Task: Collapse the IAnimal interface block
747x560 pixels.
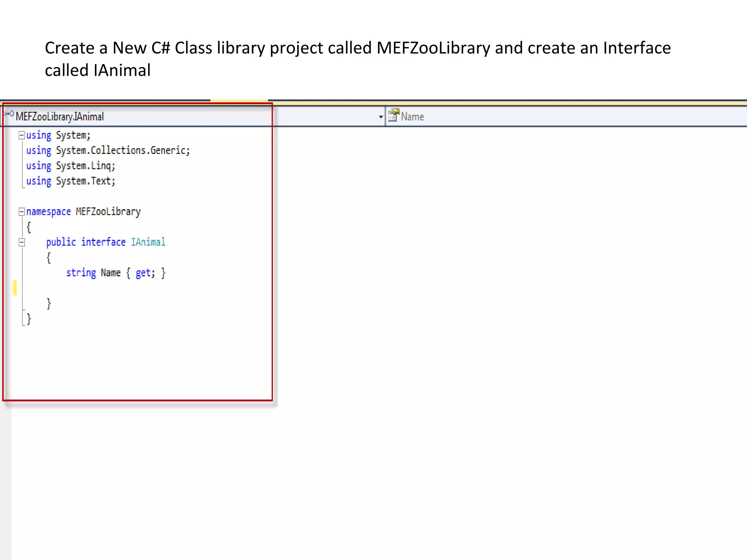Action: 22,242
